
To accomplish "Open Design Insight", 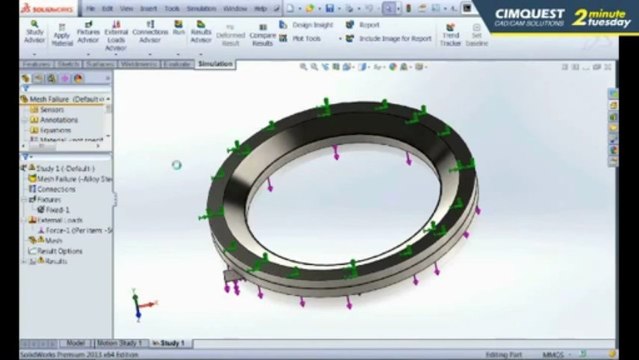I will pos(306,25).
